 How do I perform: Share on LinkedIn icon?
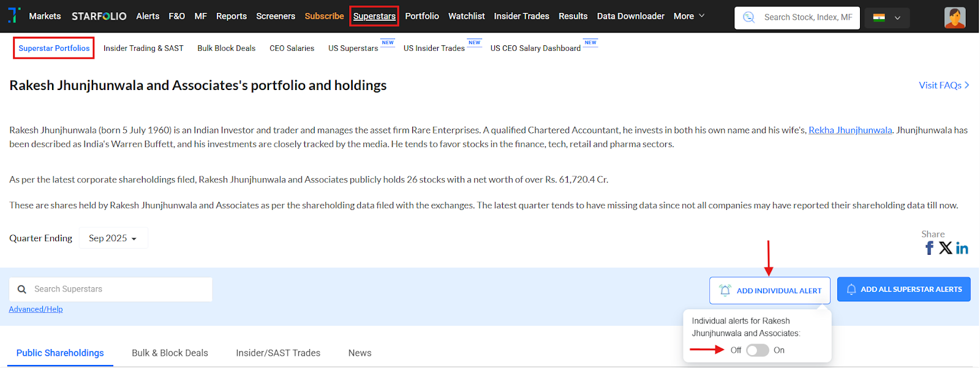pos(962,248)
